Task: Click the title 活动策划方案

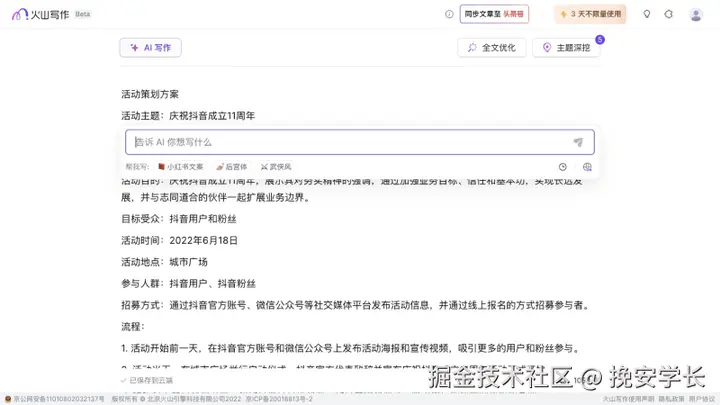Action: pyautogui.click(x=150, y=94)
